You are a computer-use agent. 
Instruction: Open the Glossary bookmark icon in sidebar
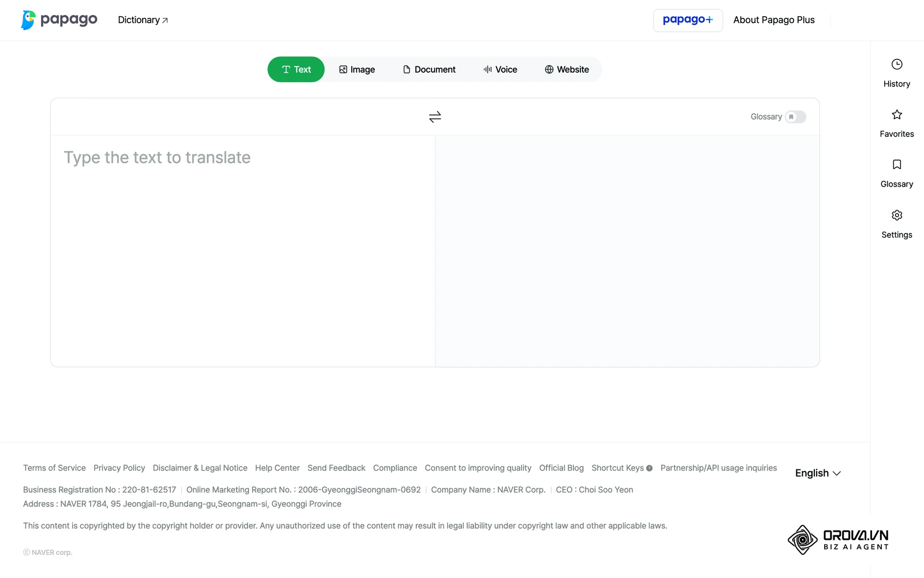coord(896,165)
